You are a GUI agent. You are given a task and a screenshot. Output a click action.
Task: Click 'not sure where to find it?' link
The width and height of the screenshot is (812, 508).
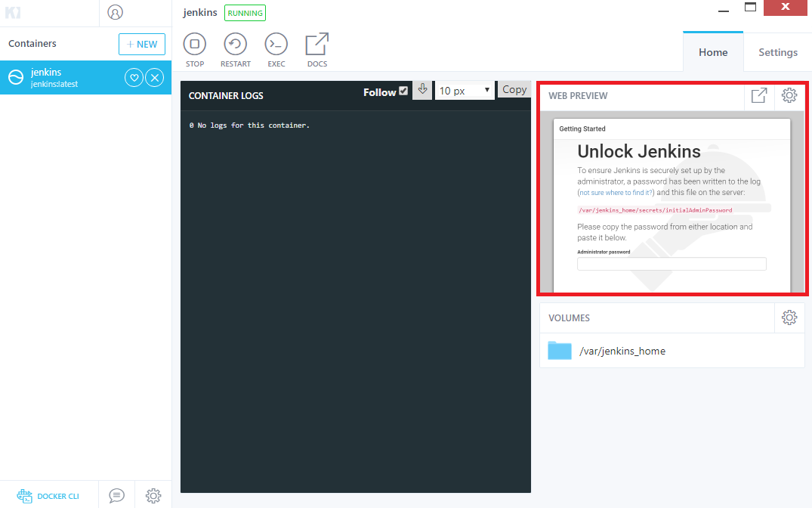pos(616,192)
